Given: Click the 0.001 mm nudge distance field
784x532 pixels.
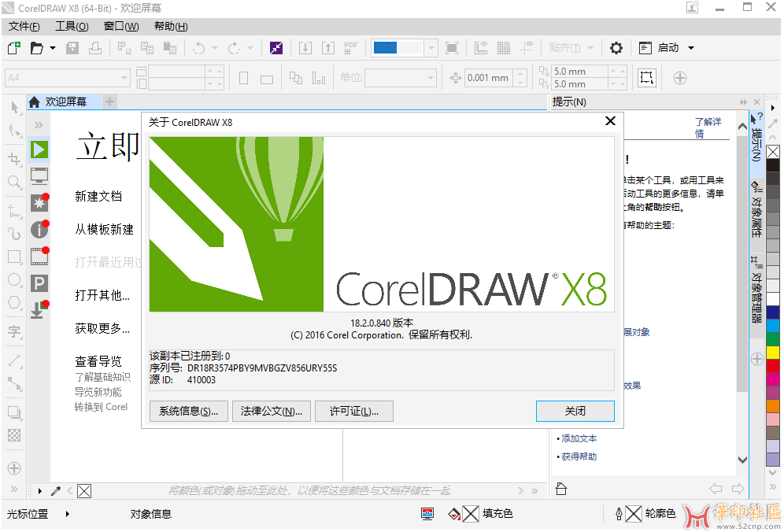Looking at the screenshot, I should pyautogui.click(x=488, y=78).
